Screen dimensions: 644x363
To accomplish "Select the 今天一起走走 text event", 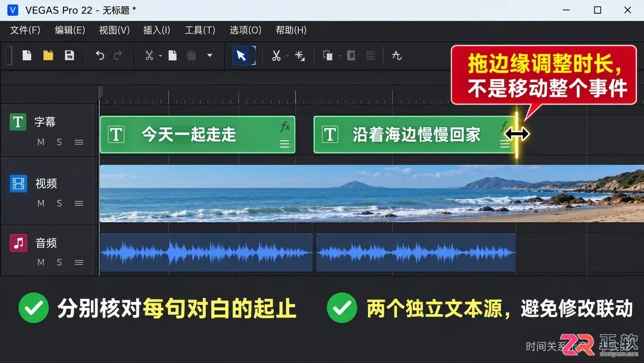I will point(197,134).
